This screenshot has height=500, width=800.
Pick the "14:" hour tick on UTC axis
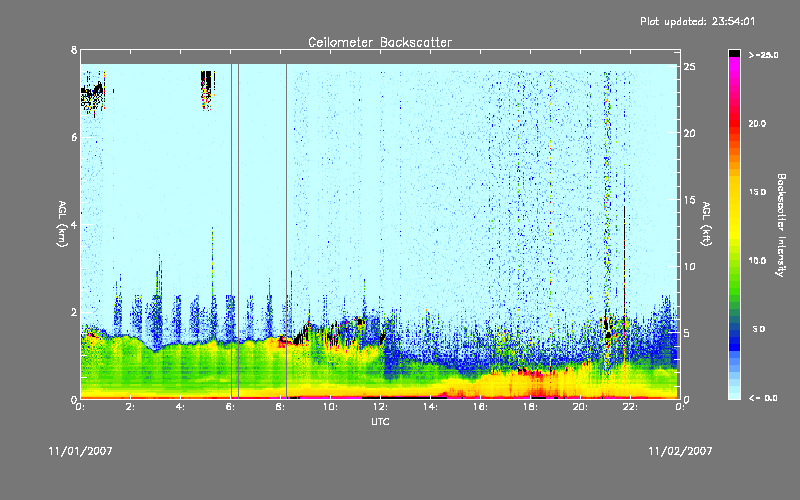(430, 407)
